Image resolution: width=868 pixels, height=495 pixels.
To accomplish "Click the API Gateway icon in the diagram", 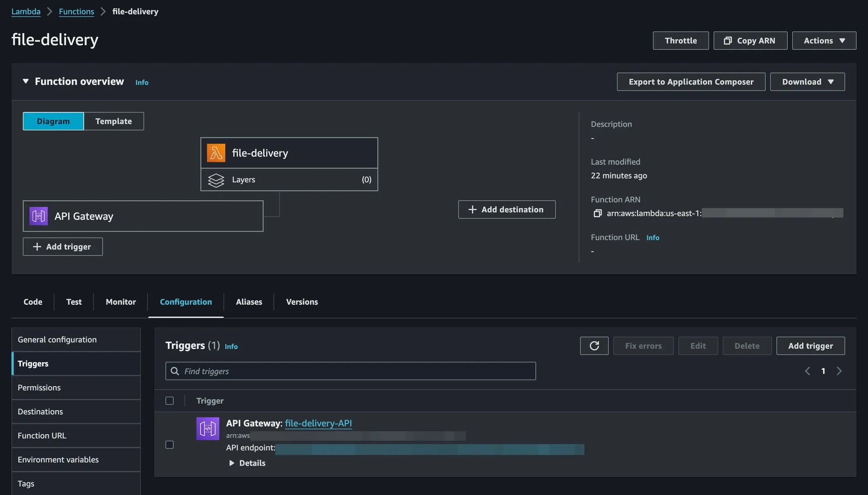I will point(39,216).
